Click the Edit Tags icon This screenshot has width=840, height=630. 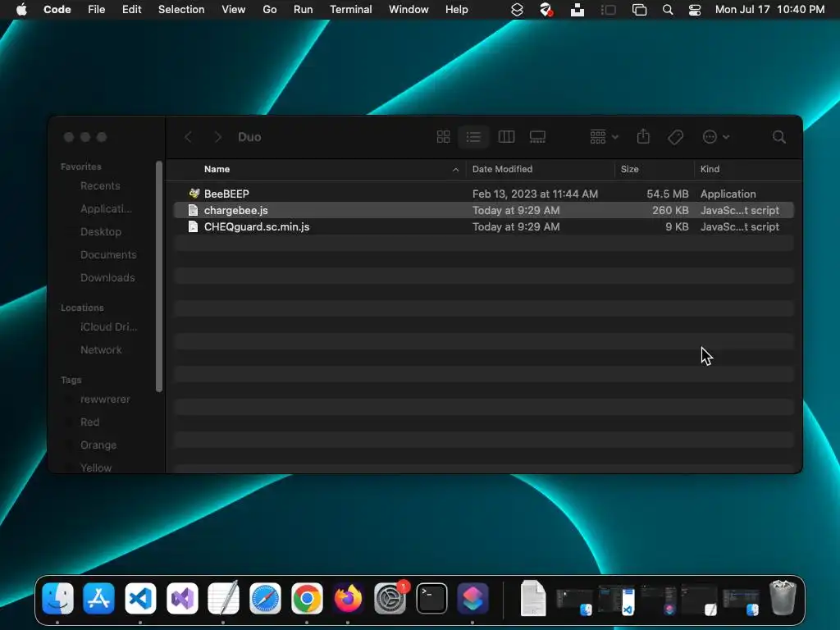(676, 137)
